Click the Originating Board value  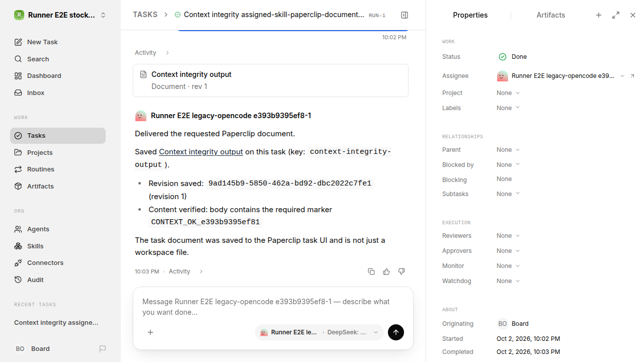[x=513, y=324]
